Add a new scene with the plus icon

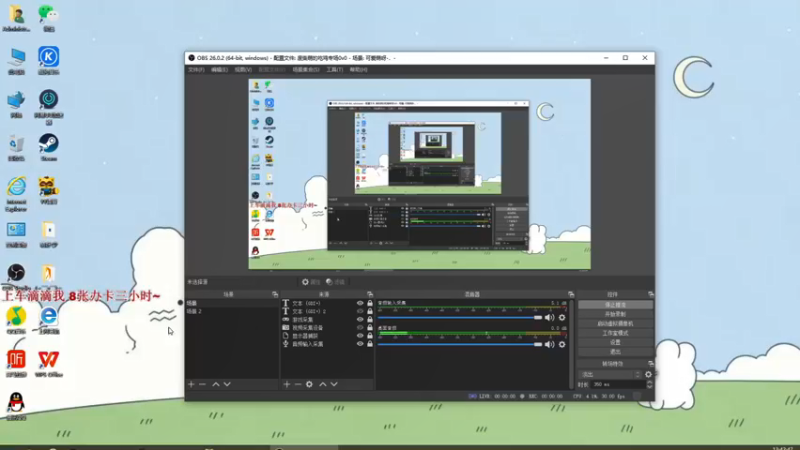(191, 384)
